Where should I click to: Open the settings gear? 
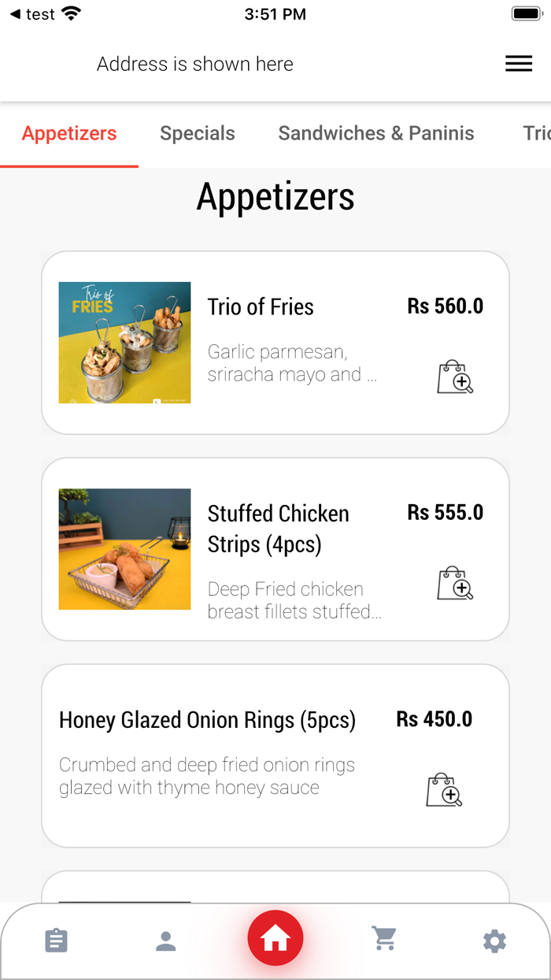click(x=494, y=941)
